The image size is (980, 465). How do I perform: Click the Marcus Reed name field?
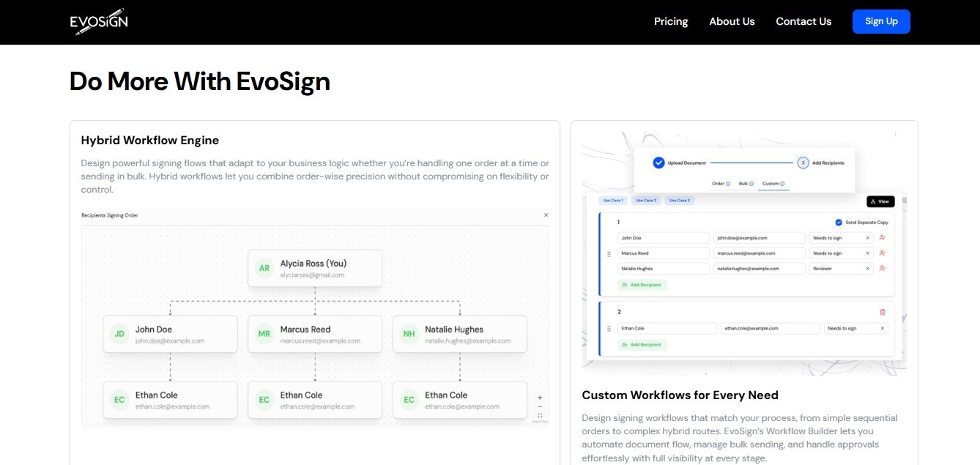[664, 253]
